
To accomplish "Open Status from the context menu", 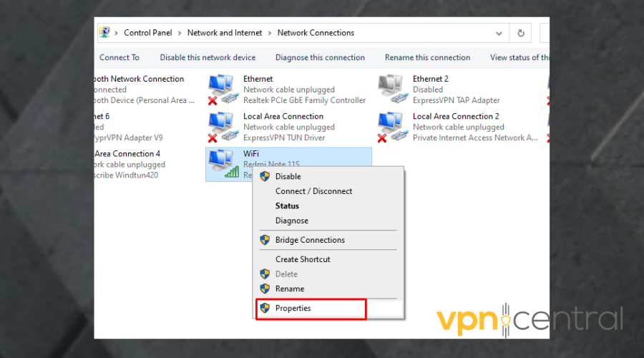I will (287, 206).
